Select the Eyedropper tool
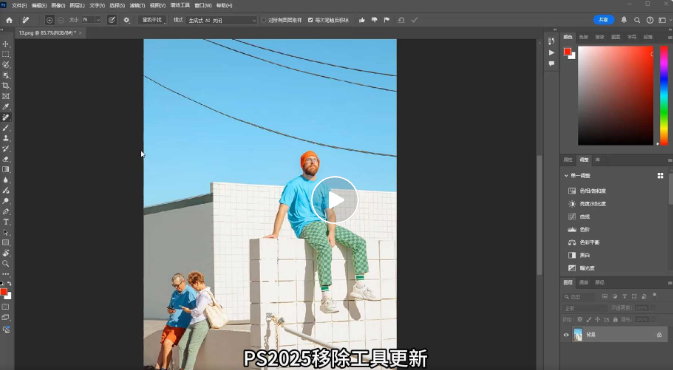This screenshot has width=673, height=370. (6, 107)
